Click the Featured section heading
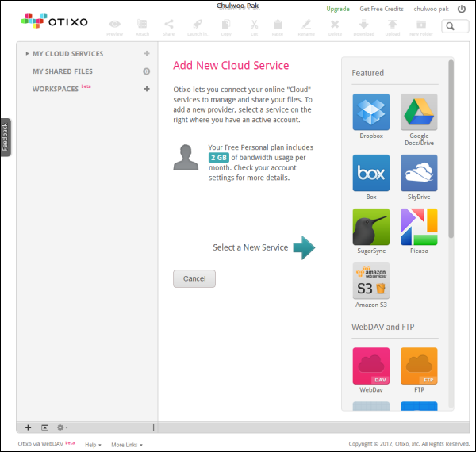Screen dimensions: 476x452 coord(367,73)
